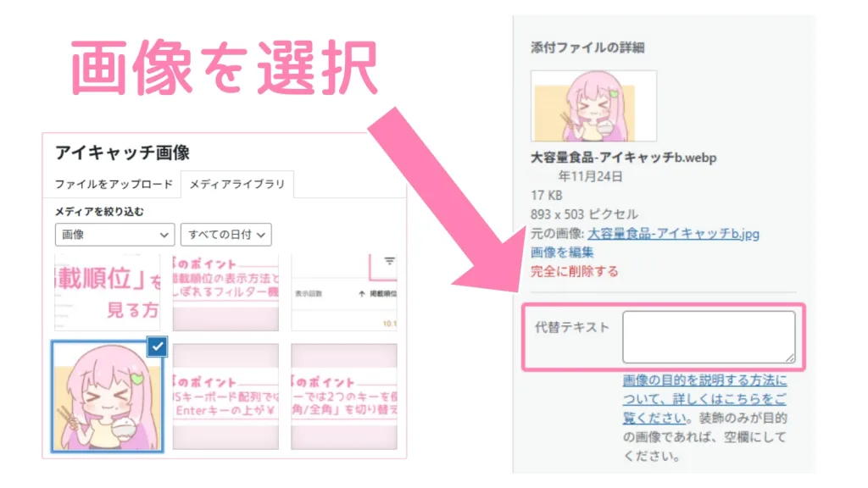The image size is (868, 488).
Task: Click the up-arrow sort icon beside 掲載順位
Action: (361, 294)
